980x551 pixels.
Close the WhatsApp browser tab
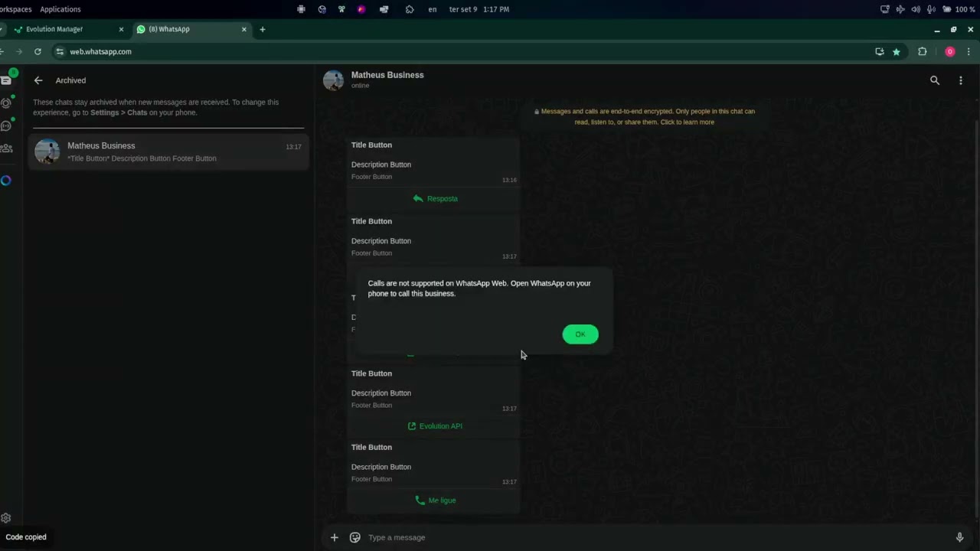[x=244, y=29]
